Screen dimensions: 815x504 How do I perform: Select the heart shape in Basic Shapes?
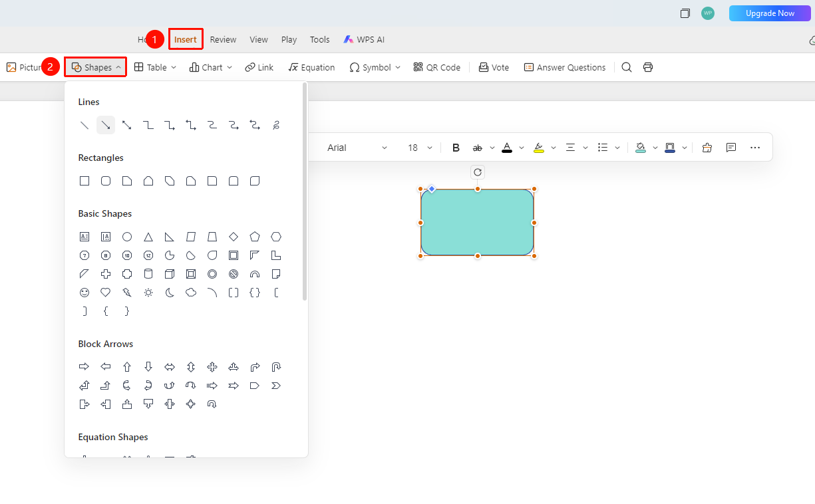click(106, 293)
